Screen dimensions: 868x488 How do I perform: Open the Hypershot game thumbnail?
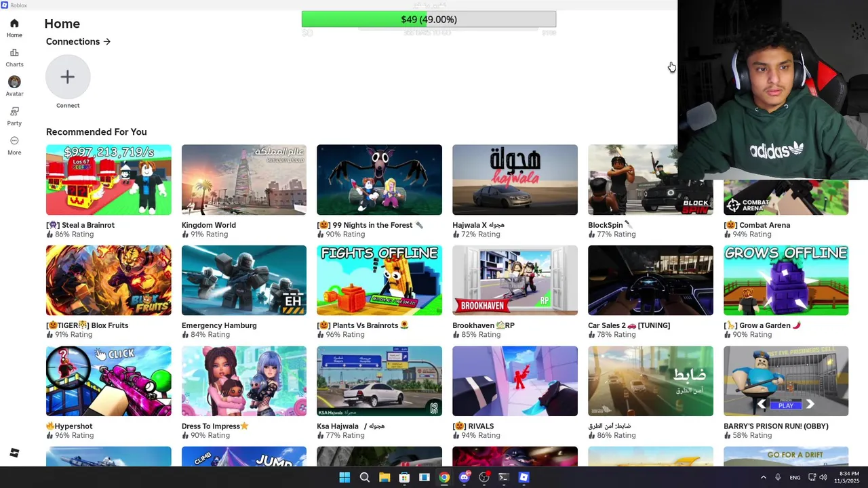pos(108,381)
